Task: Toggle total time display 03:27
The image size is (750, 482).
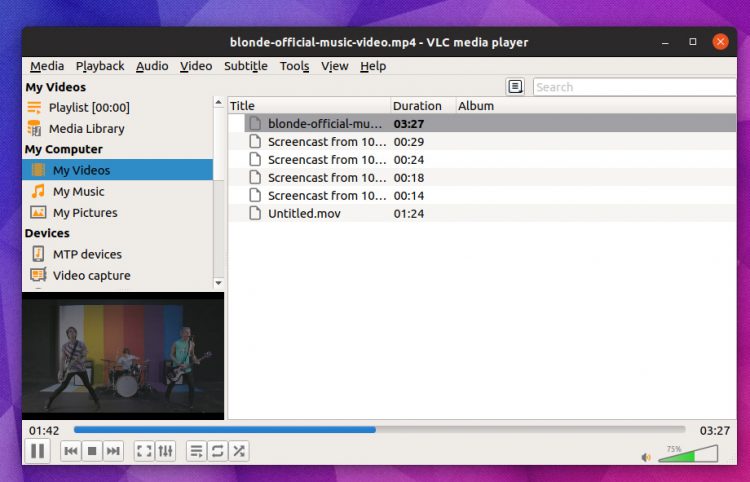Action: [x=715, y=430]
